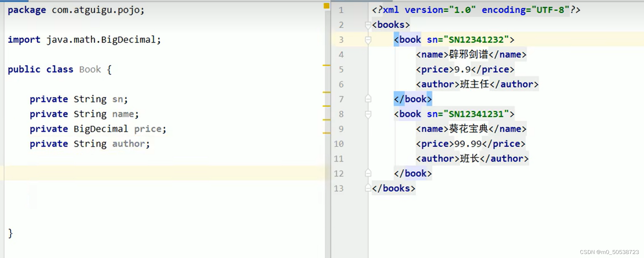Image resolution: width=644 pixels, height=258 pixels.
Task: Click line number 1 in XML gutter
Action: click(341, 10)
